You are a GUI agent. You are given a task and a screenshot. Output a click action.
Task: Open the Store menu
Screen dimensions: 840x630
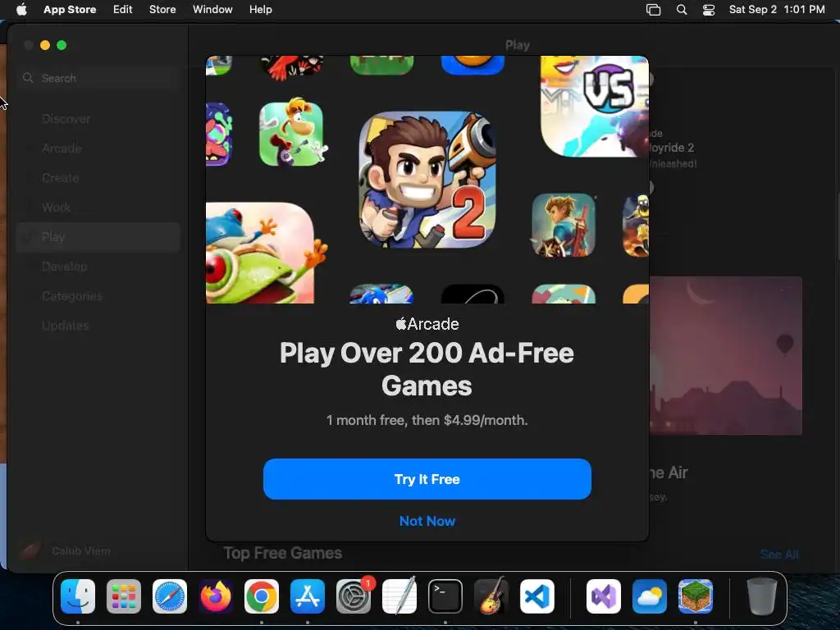coord(162,9)
